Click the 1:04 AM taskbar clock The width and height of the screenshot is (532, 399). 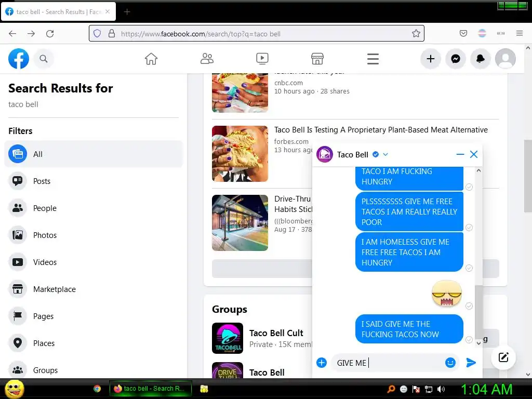coord(486,389)
